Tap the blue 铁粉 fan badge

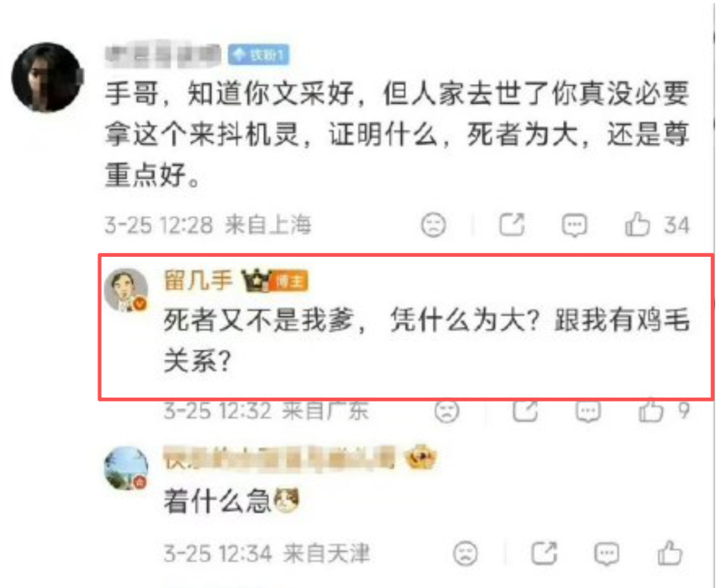tap(258, 55)
